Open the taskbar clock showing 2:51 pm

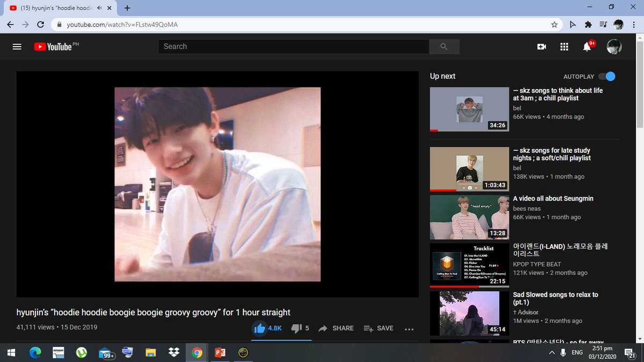603,352
